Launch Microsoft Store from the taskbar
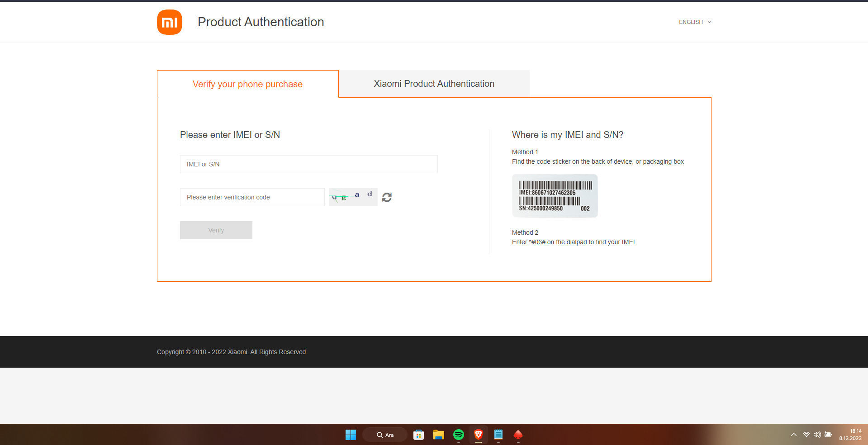The width and height of the screenshot is (868, 445). (419, 435)
